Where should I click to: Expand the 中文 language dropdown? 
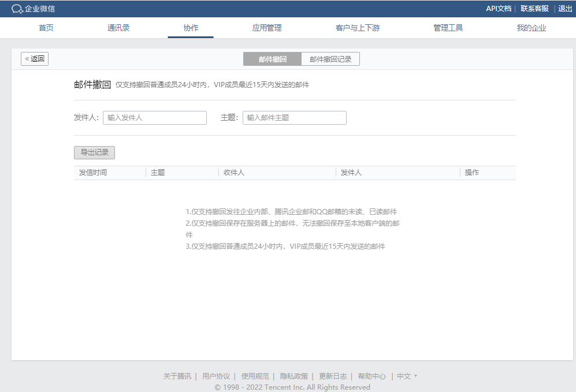pos(407,376)
